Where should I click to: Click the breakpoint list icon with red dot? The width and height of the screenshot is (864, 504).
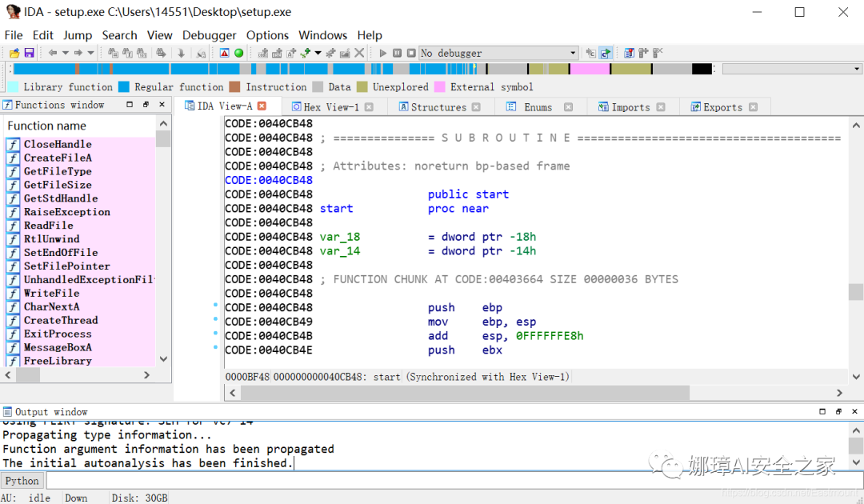630,53
